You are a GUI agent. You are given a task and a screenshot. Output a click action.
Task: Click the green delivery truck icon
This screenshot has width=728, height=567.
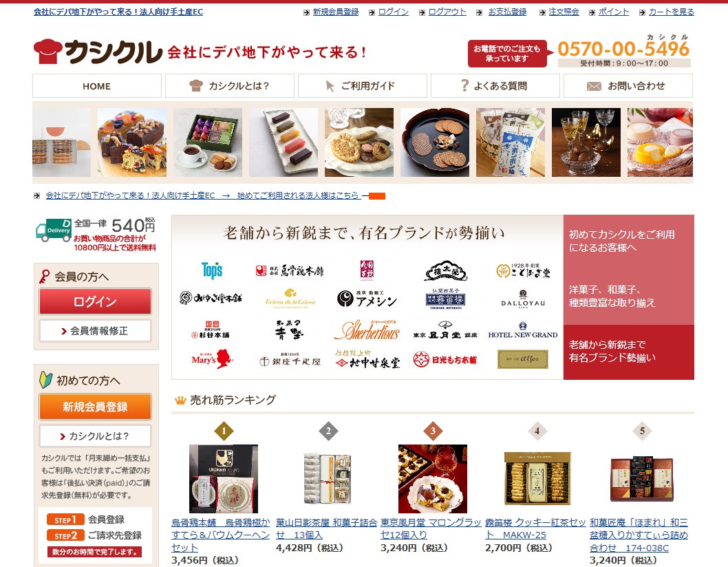(x=54, y=231)
